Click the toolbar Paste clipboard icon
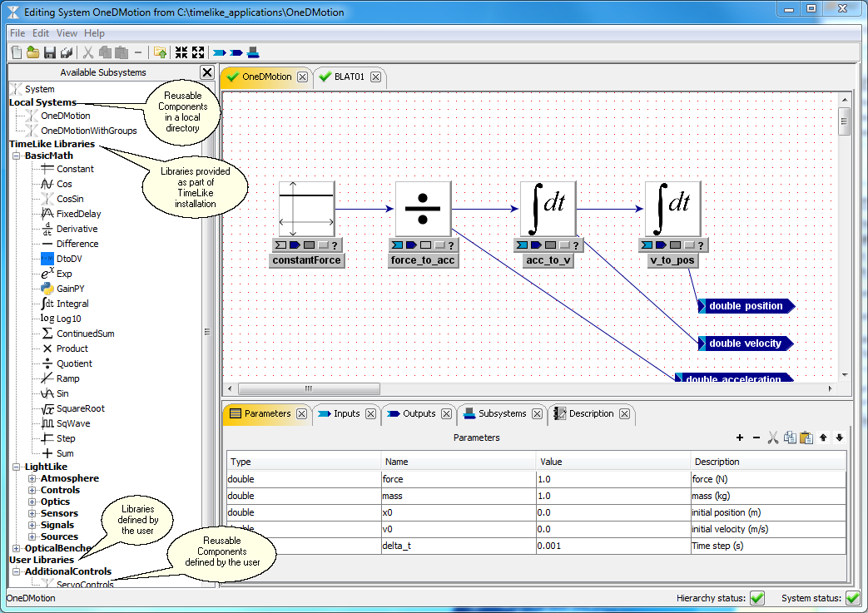 (x=122, y=52)
